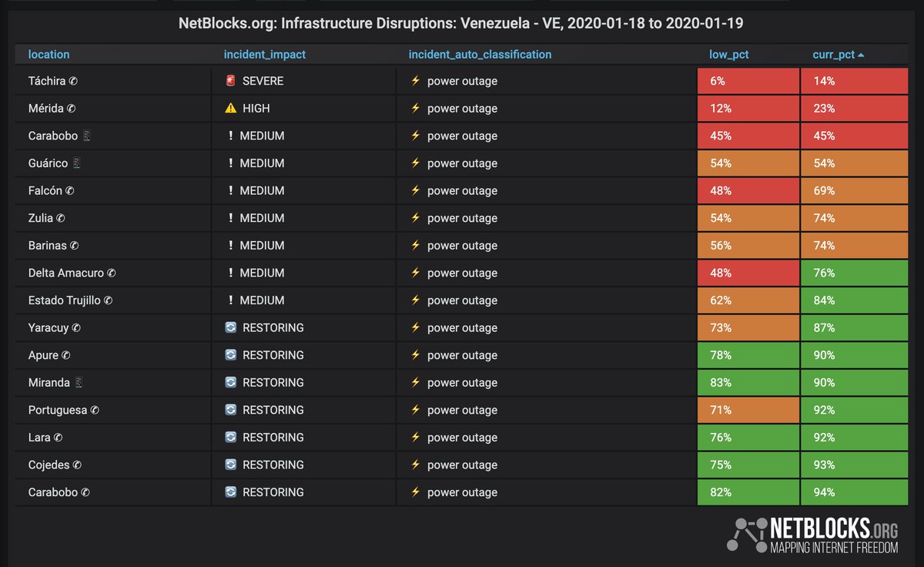Click the yellow warning triangle beside HIGH

pos(230,109)
